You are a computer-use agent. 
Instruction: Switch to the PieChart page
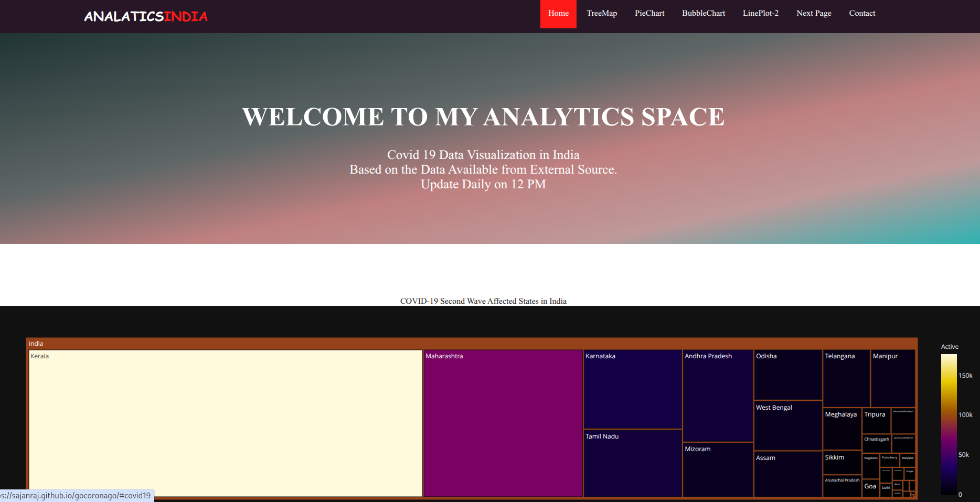pos(649,13)
